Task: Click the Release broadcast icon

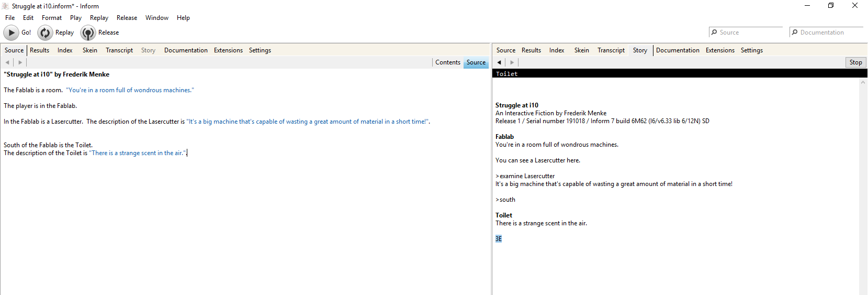Action: (88, 33)
